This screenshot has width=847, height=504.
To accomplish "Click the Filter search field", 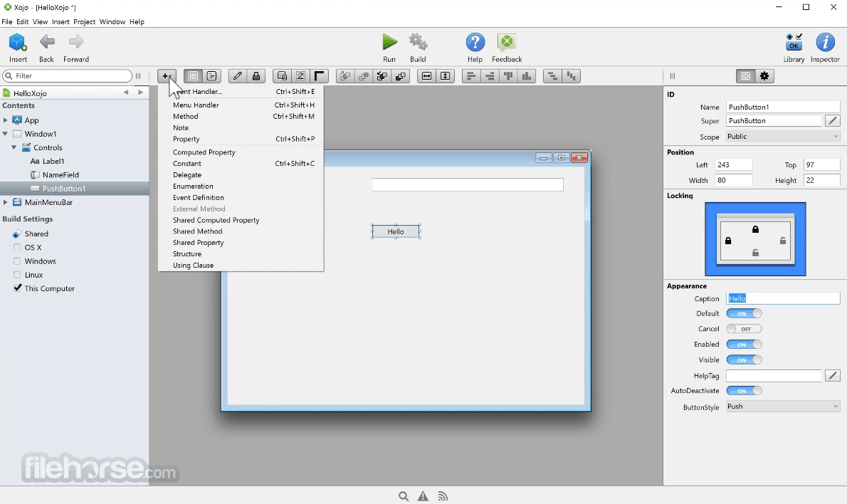I will [68, 75].
